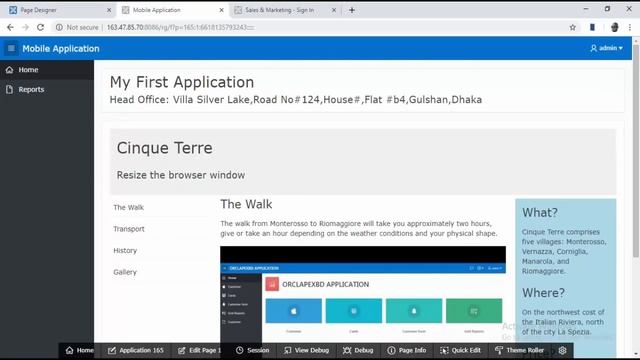The height and width of the screenshot is (360, 640).
Task: Close the Sales & Marketing tab
Action: coord(334,10)
